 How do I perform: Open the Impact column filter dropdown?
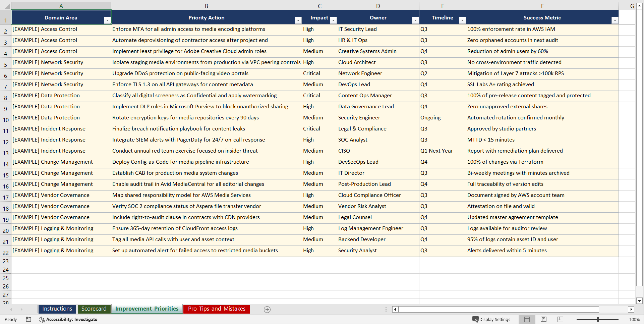point(333,20)
